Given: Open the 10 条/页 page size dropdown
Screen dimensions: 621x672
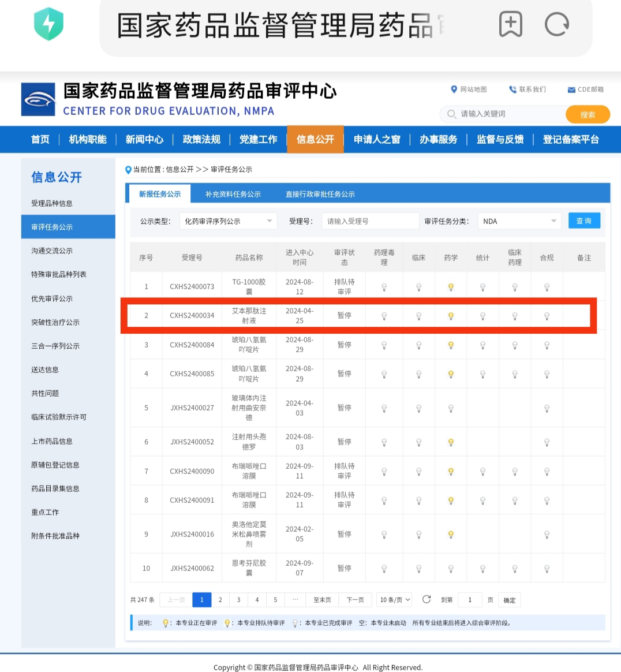Looking at the screenshot, I should [394, 600].
